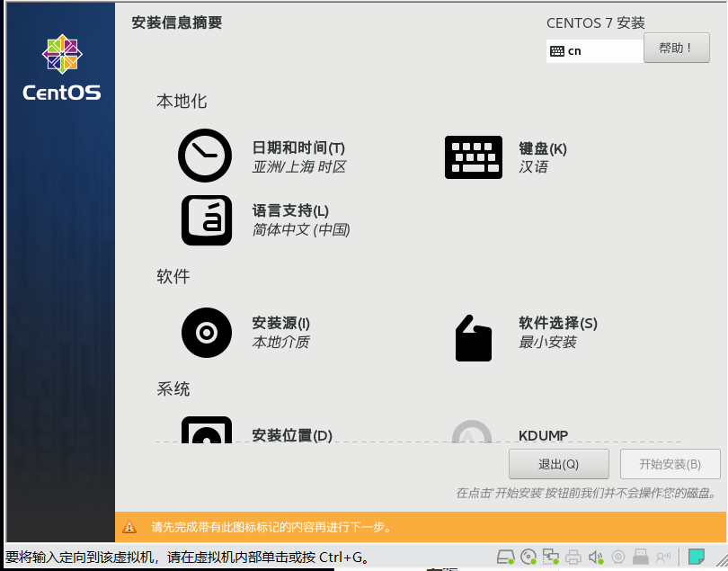Viewport: 728px width, 571px height.
Task: Click the Quit (Q) button
Action: pos(558,464)
